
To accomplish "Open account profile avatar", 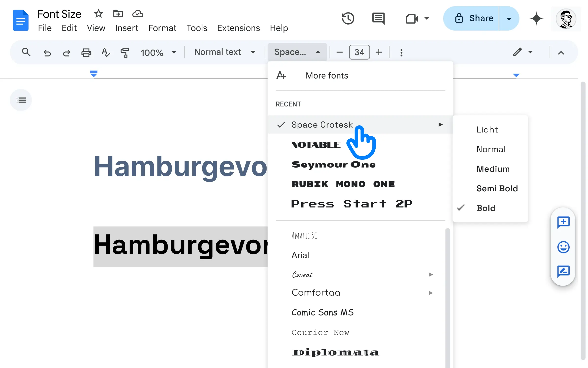I will [x=566, y=19].
